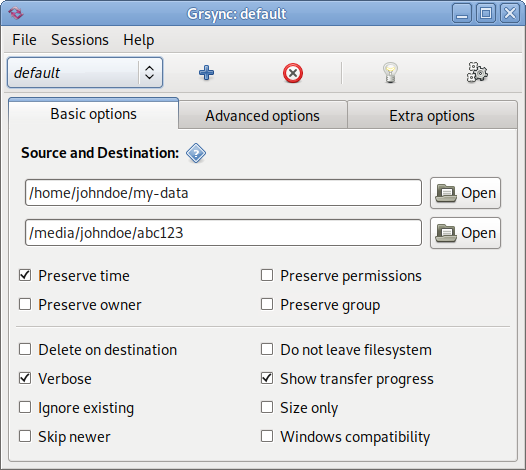Click the gears execute icon
This screenshot has height=470, width=526.
coord(477,72)
